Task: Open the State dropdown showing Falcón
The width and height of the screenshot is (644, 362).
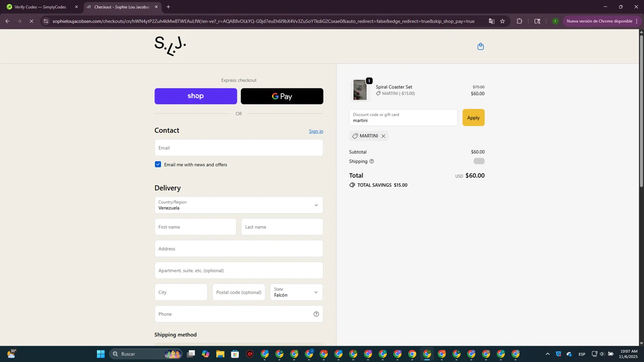Action: (x=296, y=292)
